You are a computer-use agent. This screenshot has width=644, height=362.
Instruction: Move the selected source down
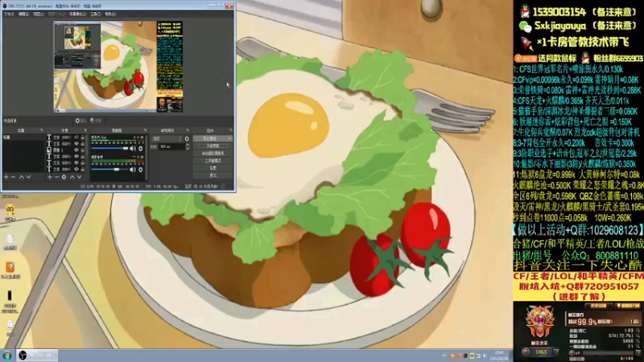point(79,177)
